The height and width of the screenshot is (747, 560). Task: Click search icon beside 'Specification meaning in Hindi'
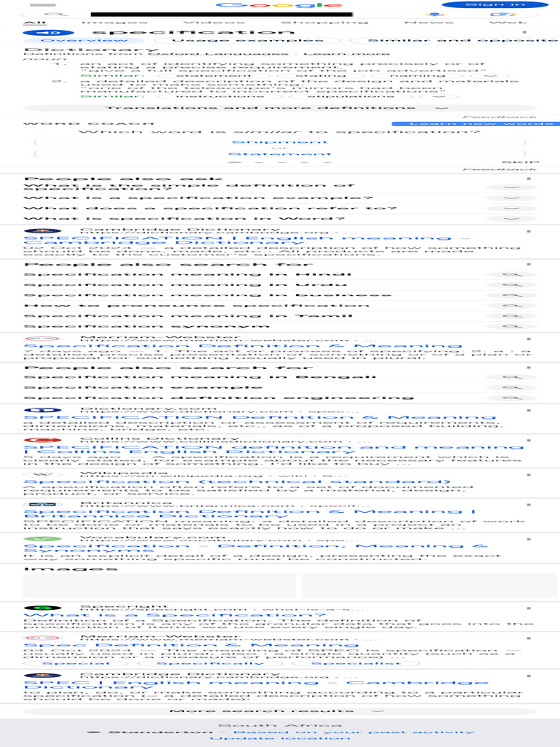point(511,274)
